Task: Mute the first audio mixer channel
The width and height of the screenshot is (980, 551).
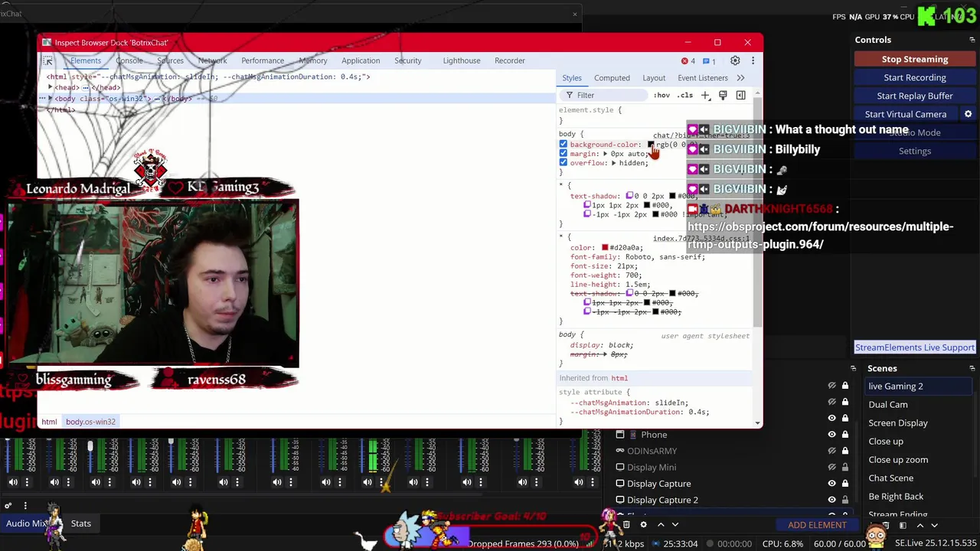Action: [13, 482]
